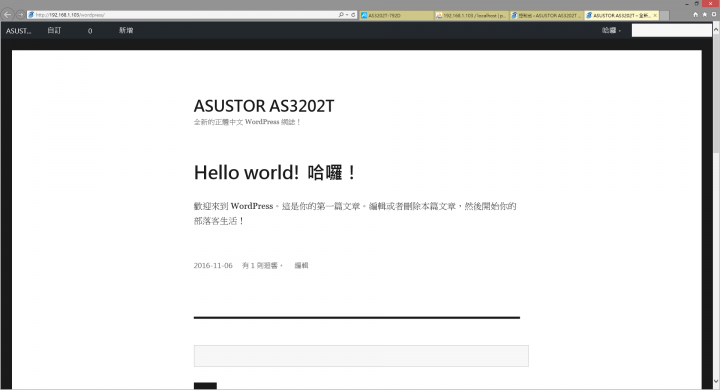Open browser Tools gear icon
Image resolution: width=720 pixels, height=390 pixels.
714,15
